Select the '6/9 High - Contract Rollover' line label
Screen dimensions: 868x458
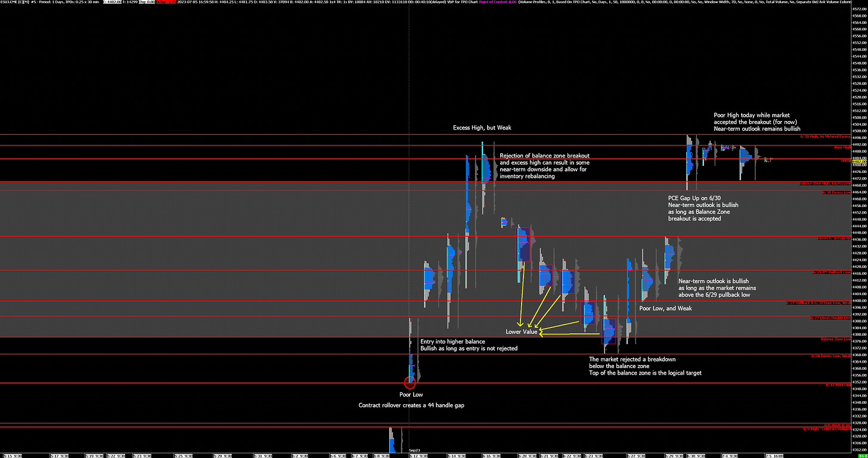point(827,429)
